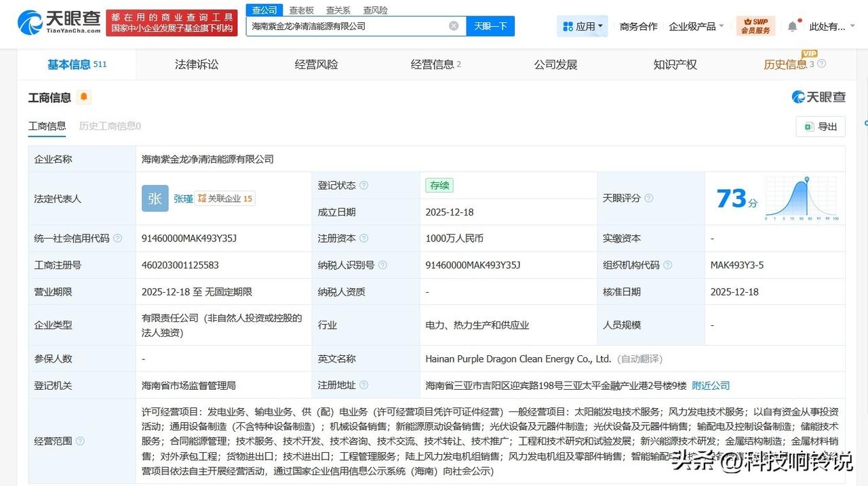Open notifications via the bell icon
This screenshot has width=868, height=486.
(x=792, y=24)
